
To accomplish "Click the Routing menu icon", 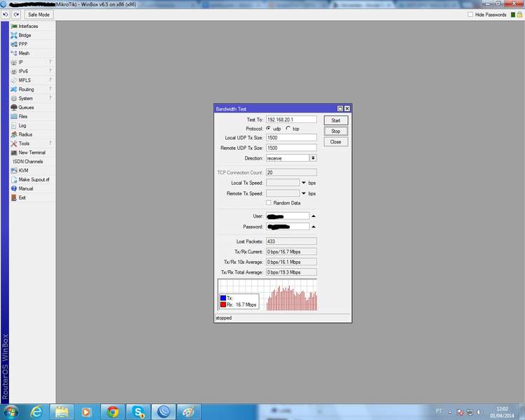I will tap(14, 90).
